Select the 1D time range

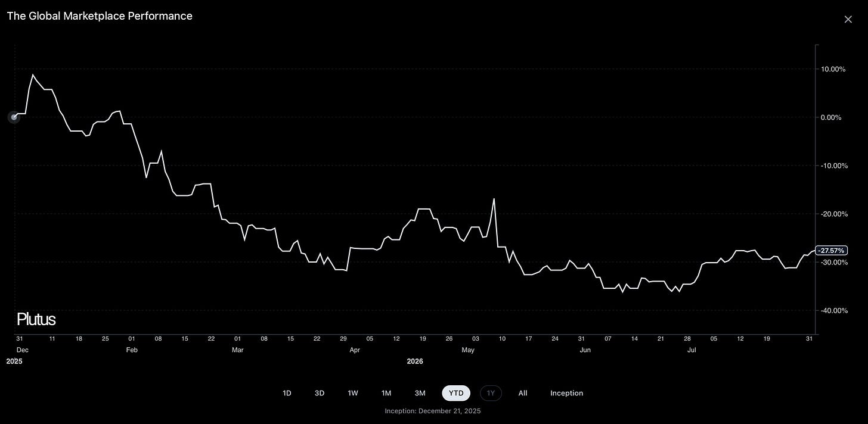[x=287, y=393]
